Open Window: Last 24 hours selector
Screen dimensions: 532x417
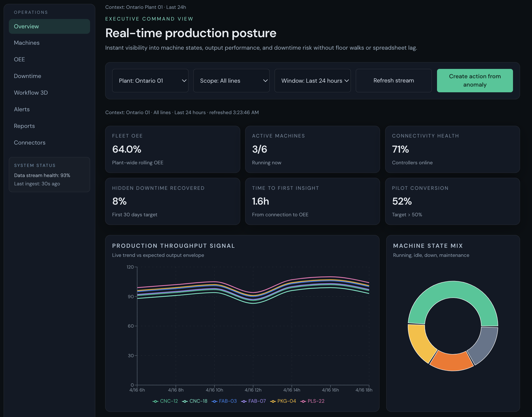313,81
